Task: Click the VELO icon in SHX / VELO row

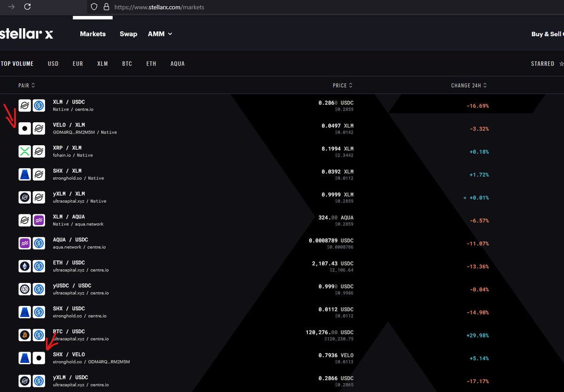Action: coord(39,358)
